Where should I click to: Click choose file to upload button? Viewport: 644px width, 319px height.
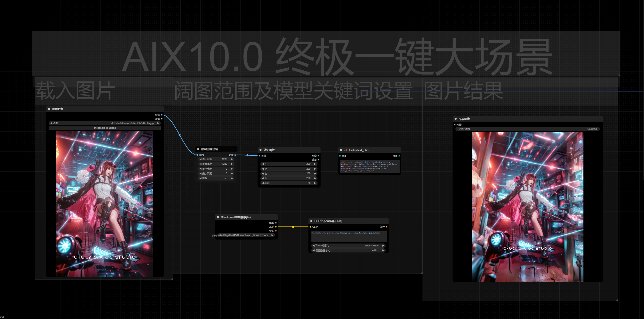click(105, 128)
